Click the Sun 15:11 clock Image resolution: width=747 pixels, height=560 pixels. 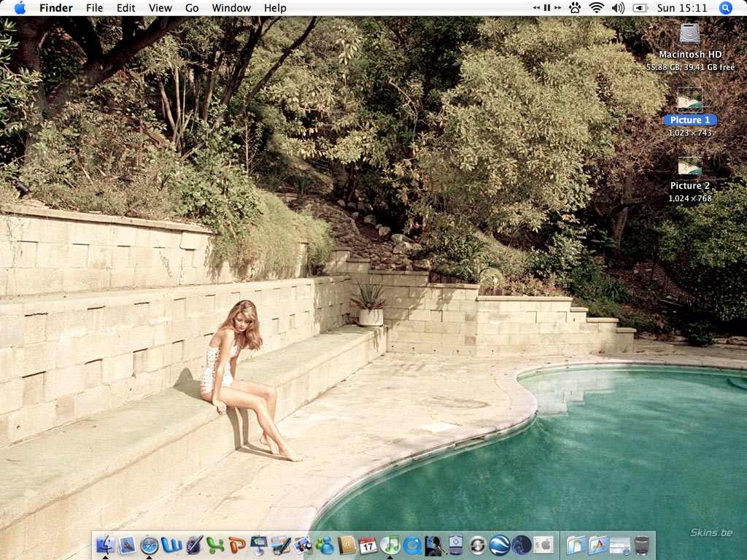pos(682,7)
